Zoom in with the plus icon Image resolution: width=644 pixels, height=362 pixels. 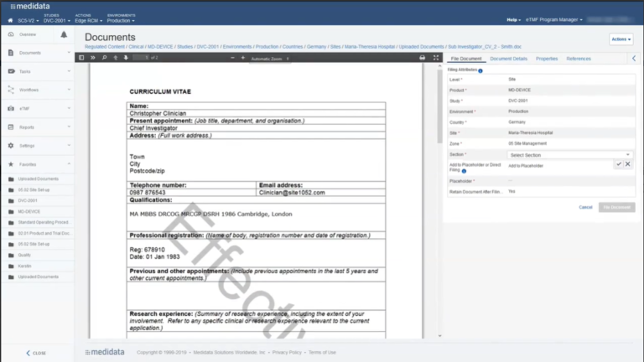[242, 58]
